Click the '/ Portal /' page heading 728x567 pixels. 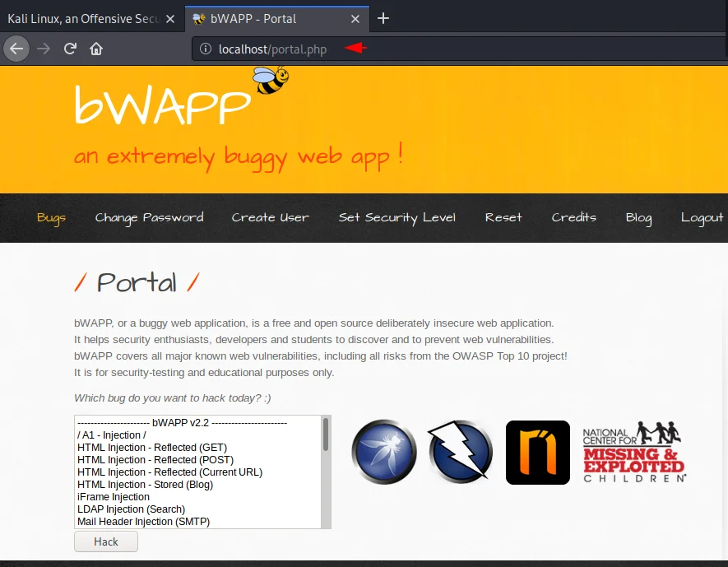(137, 282)
